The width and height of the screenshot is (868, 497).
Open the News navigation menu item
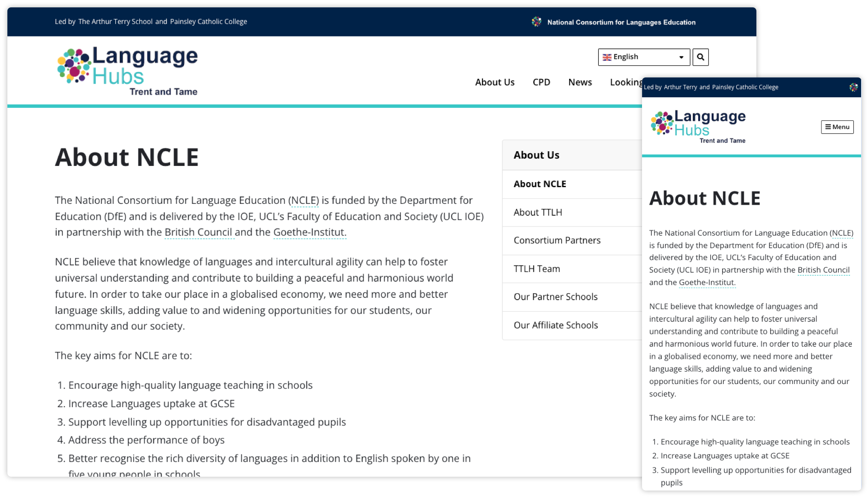580,82
